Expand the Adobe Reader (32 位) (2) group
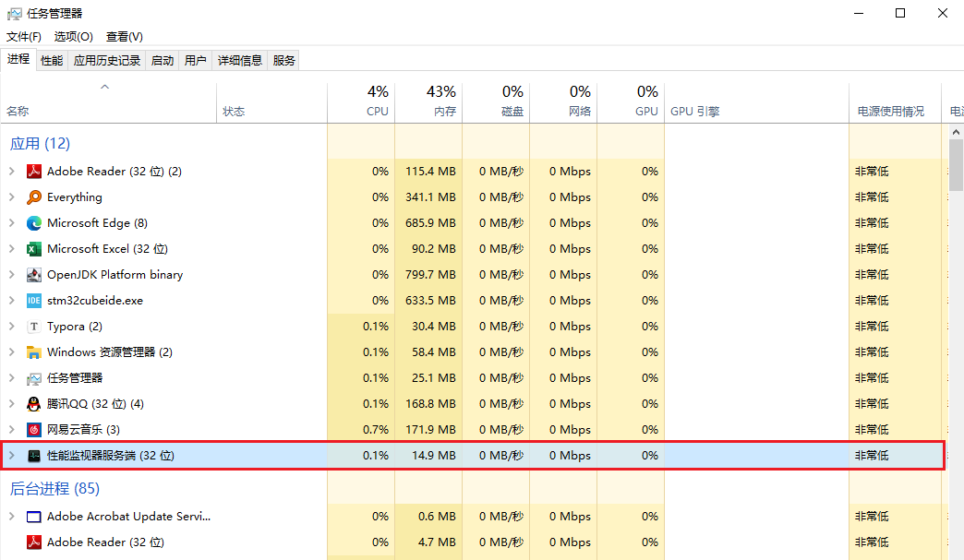The width and height of the screenshot is (964, 560). point(12,172)
